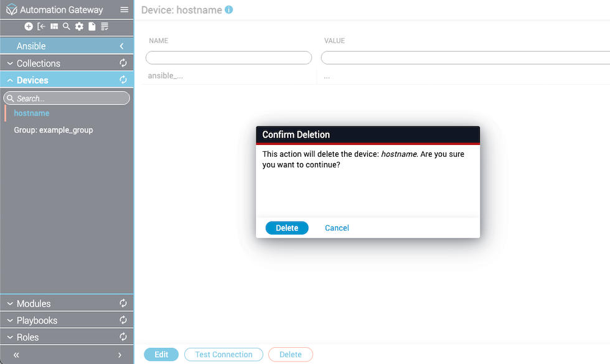610x364 pixels.
Task: Open the settings gear icon
Action: point(80,26)
